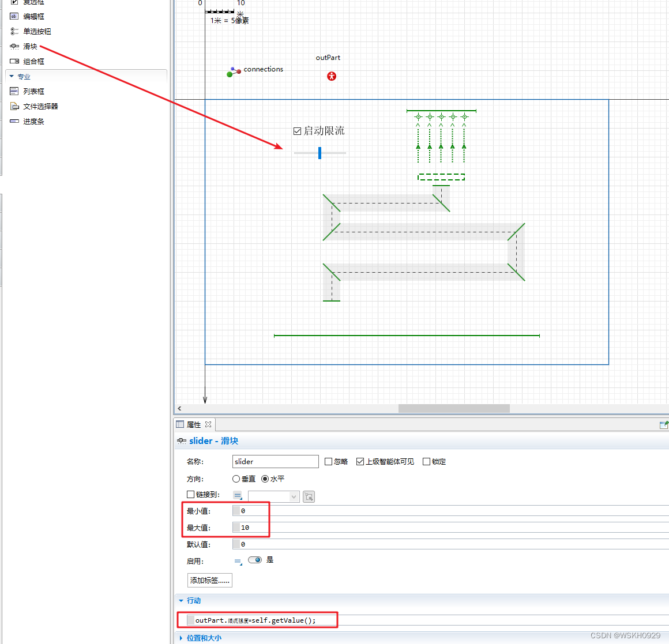The image size is (669, 644).
Task: Click the slider icon in properties header
Action: coord(181,441)
